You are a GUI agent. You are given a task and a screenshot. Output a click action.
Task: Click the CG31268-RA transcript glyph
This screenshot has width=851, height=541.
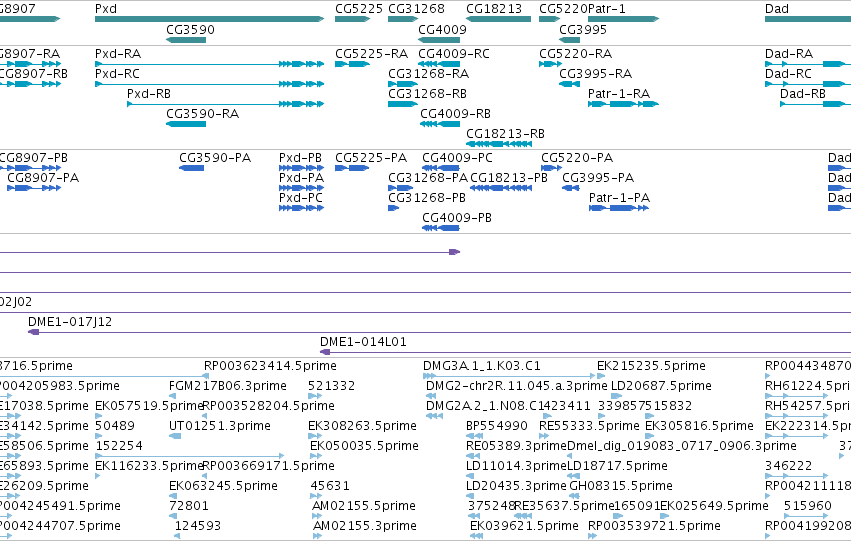tap(403, 84)
